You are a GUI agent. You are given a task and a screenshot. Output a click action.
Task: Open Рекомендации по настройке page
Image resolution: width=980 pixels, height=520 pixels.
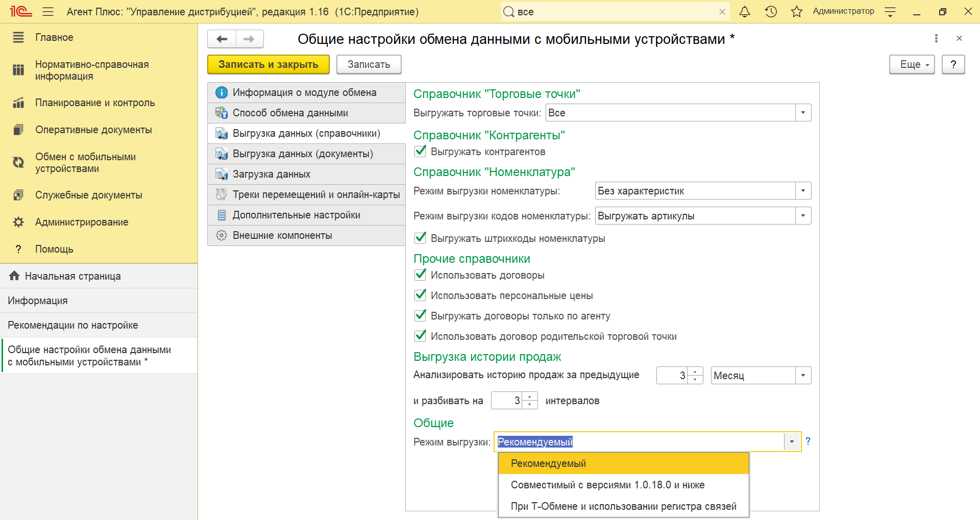99,325
